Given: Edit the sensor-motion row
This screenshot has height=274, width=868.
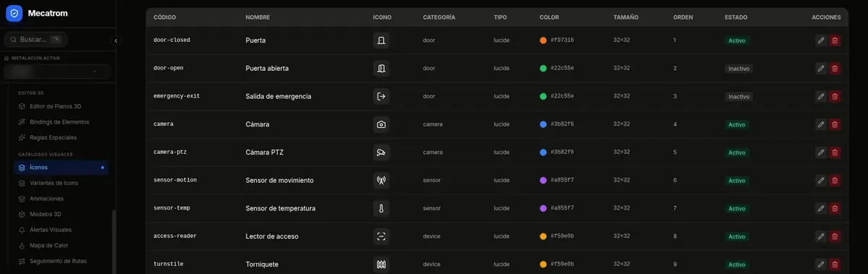Looking at the screenshot, I should [821, 180].
